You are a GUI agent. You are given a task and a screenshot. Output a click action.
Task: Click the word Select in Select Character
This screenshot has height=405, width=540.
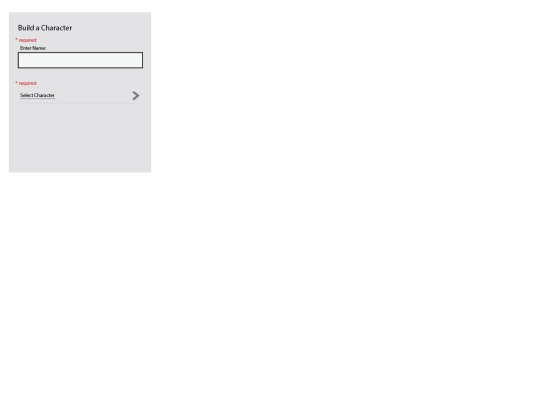point(26,95)
